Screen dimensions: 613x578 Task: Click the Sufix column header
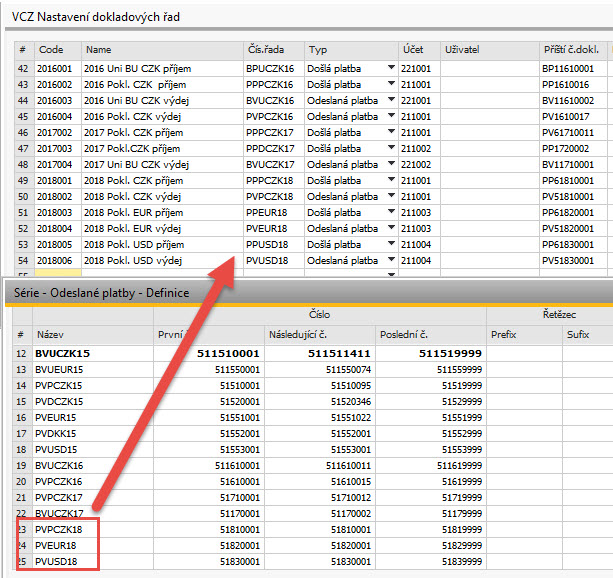pos(588,335)
